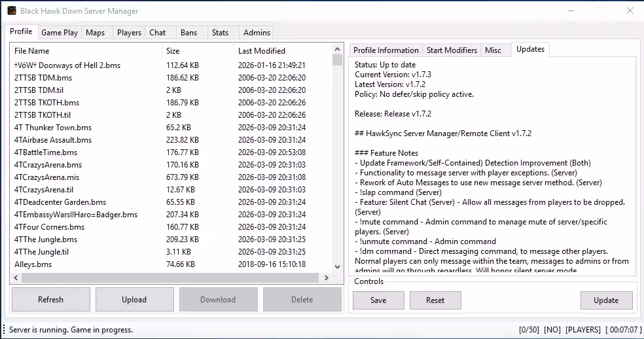This screenshot has width=644, height=339.
Task: Click the 'Status: Up to date' line
Action: [385, 65]
